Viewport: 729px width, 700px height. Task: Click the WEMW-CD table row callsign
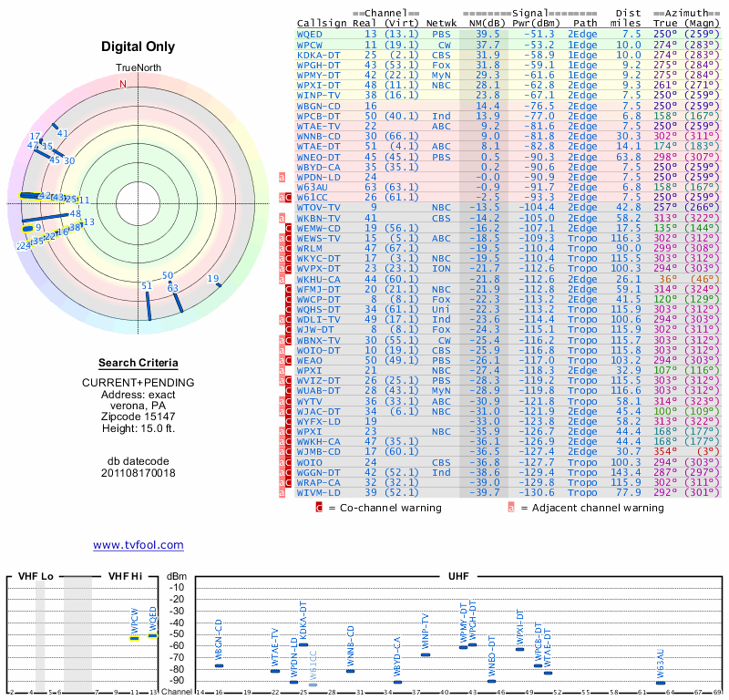click(x=318, y=229)
